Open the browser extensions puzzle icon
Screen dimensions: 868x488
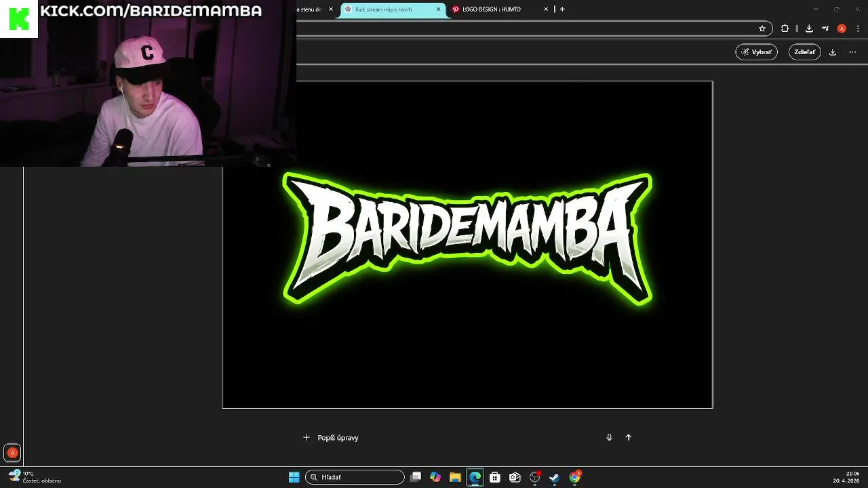click(x=785, y=28)
